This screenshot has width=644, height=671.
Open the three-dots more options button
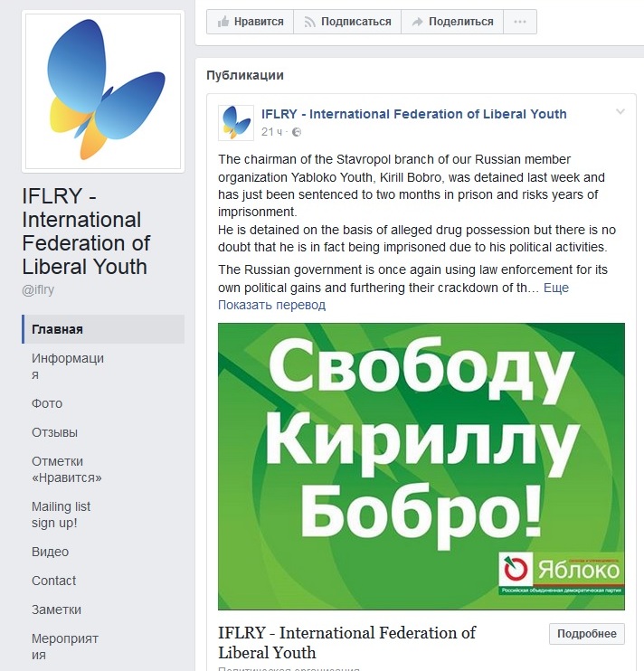520,22
